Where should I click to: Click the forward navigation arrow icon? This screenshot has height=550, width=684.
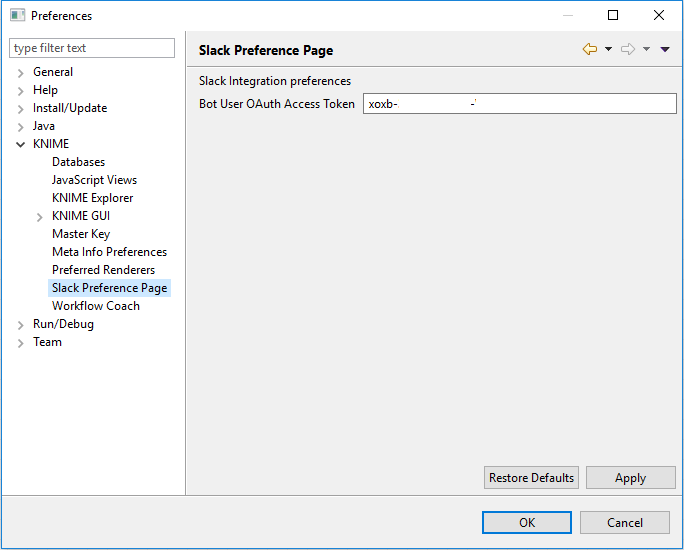pos(628,49)
